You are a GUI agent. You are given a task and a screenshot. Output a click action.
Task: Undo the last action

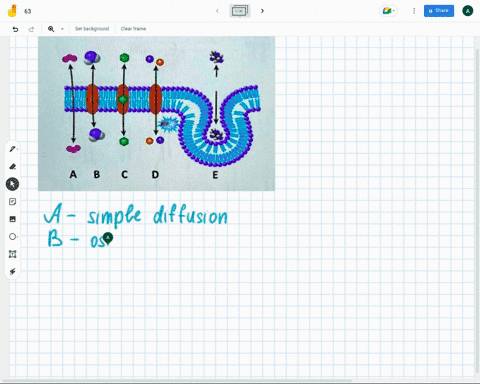(15, 29)
